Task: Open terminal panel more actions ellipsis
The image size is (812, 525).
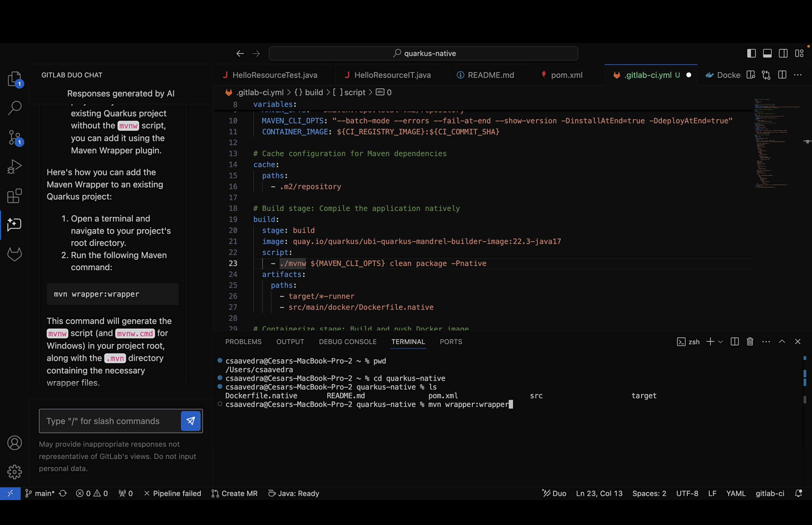Action: pos(766,341)
